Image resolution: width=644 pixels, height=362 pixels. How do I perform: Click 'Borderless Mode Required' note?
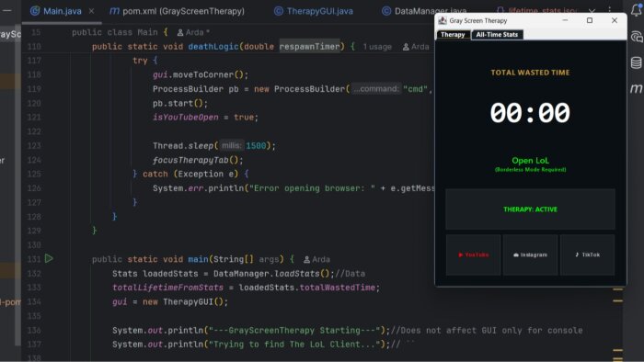point(530,170)
